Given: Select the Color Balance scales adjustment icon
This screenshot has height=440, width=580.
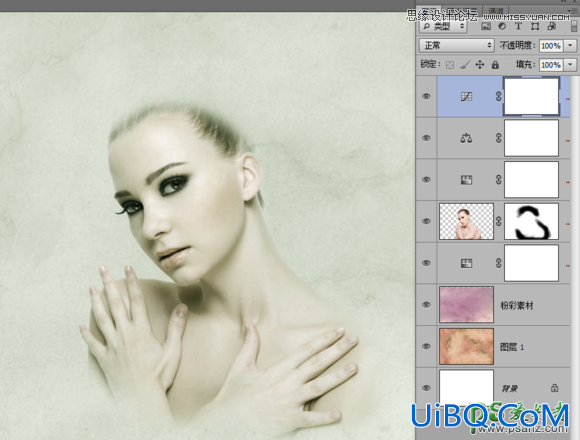Looking at the screenshot, I should tap(466, 139).
